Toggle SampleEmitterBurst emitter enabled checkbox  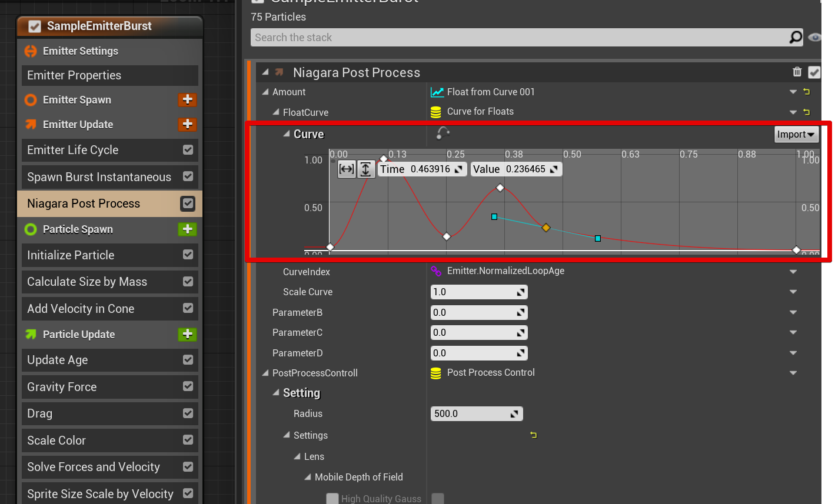pyautogui.click(x=35, y=26)
